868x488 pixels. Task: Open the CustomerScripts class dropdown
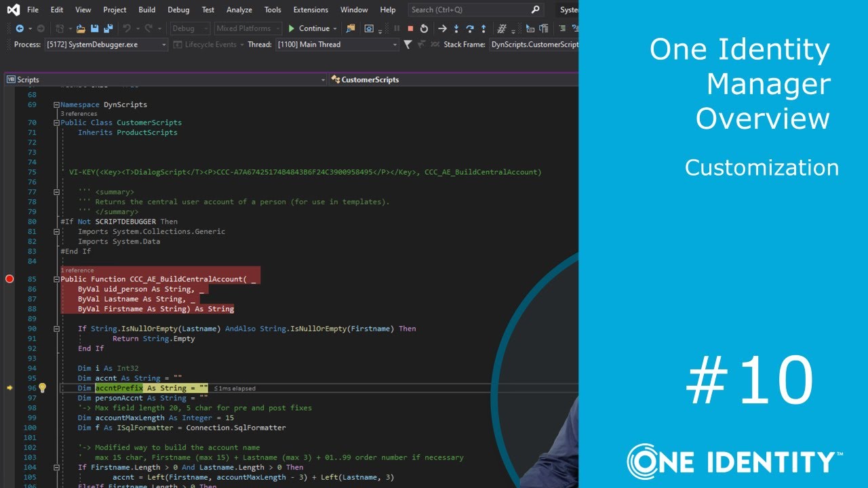click(x=453, y=79)
